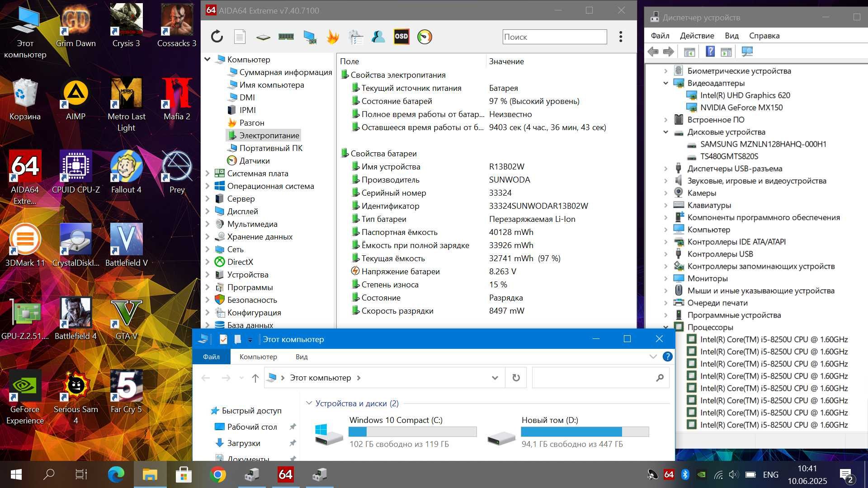Click the back arrow in Device Manager toolbar
The image size is (868, 488).
pyautogui.click(x=653, y=52)
